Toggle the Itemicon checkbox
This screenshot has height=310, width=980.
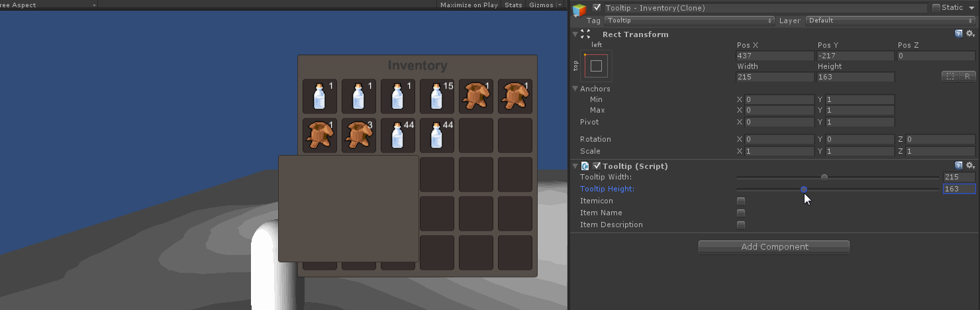point(741,201)
